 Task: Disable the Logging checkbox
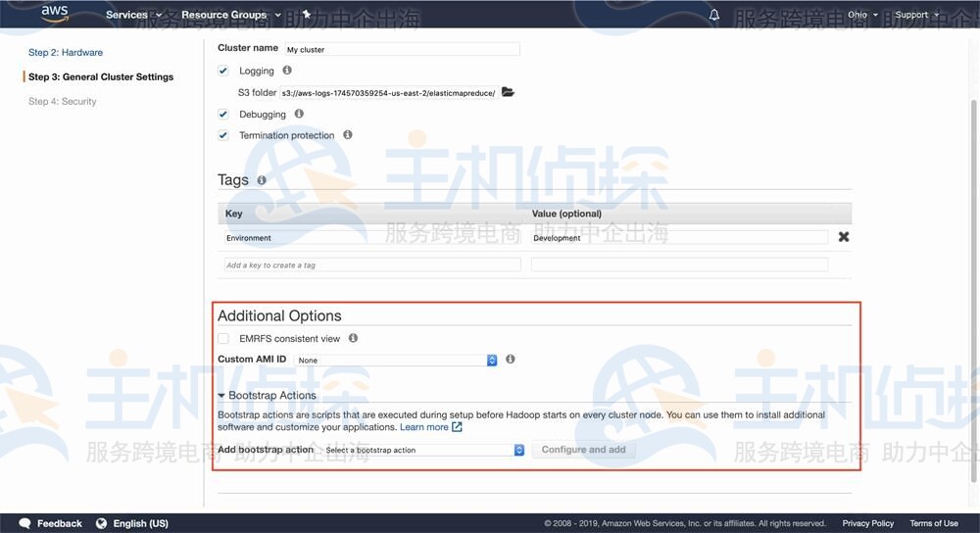223,71
